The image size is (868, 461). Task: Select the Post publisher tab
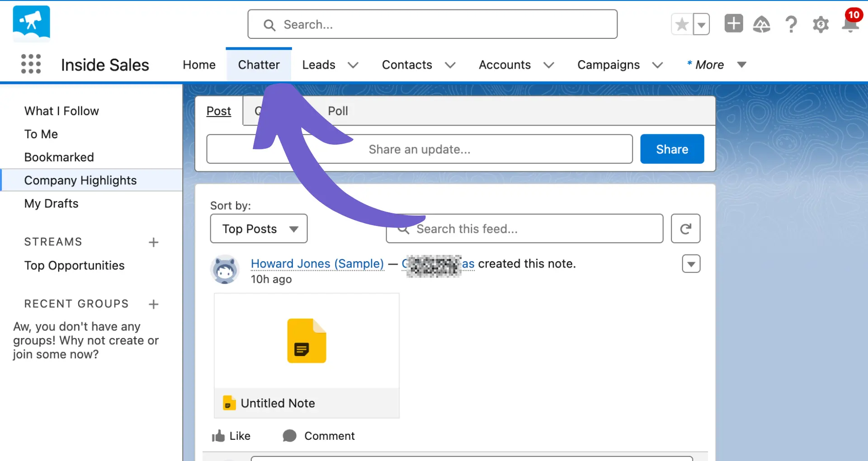pyautogui.click(x=219, y=111)
